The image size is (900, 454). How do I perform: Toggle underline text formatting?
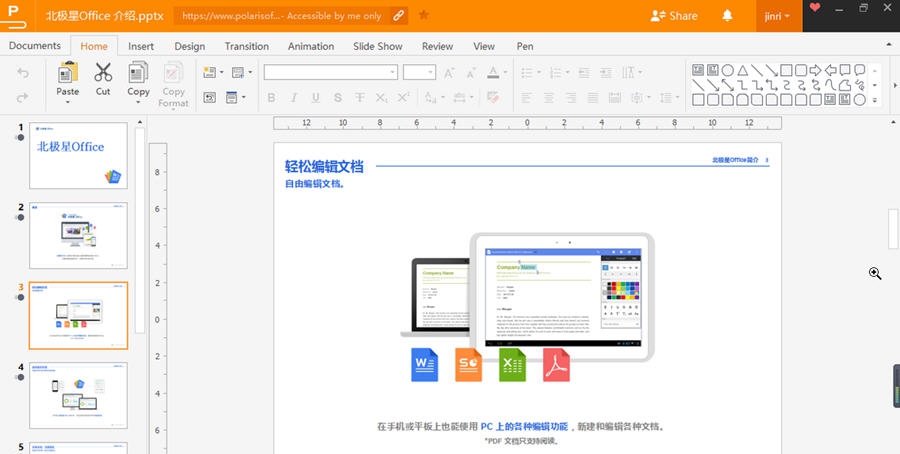click(316, 98)
